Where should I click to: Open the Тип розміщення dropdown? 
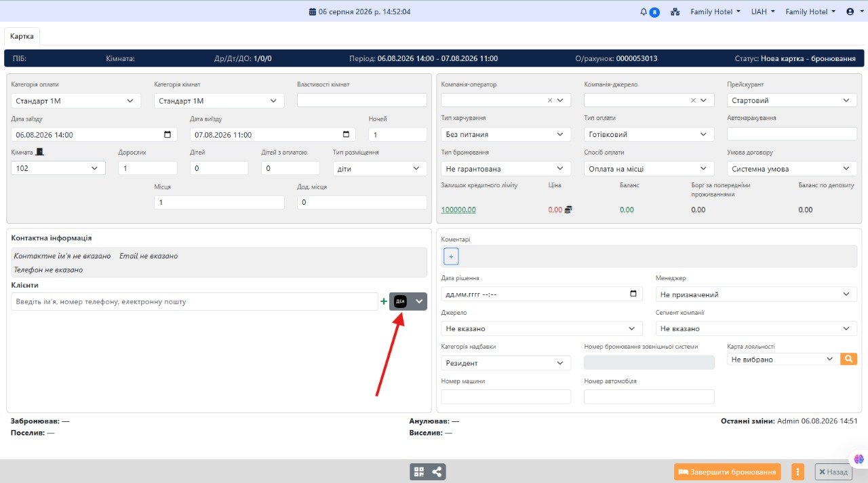(x=380, y=168)
